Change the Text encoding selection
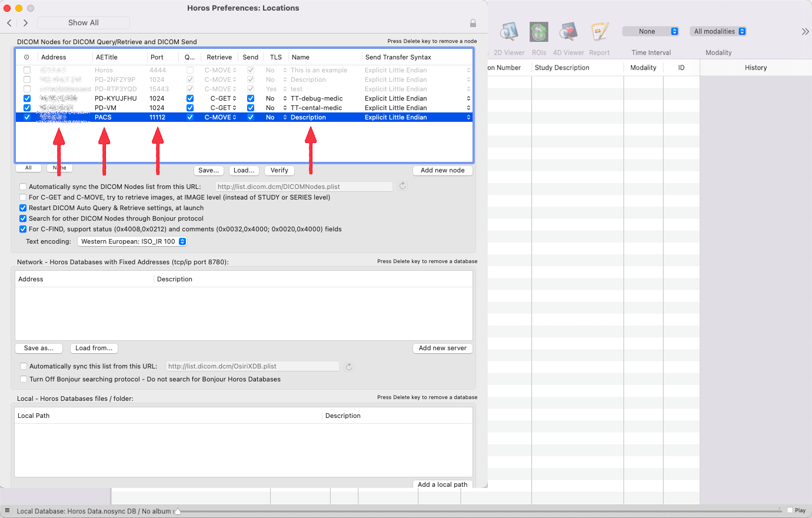Viewport: 812px width, 518px height. tap(132, 241)
